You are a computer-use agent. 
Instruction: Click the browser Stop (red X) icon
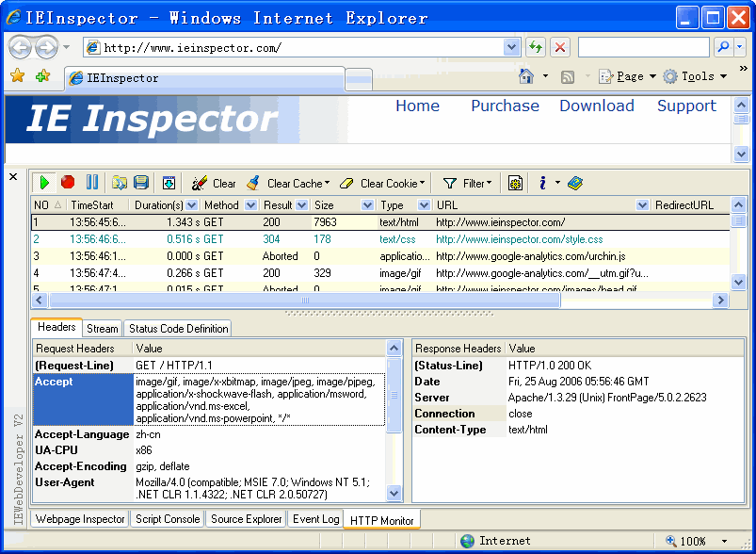coord(560,47)
